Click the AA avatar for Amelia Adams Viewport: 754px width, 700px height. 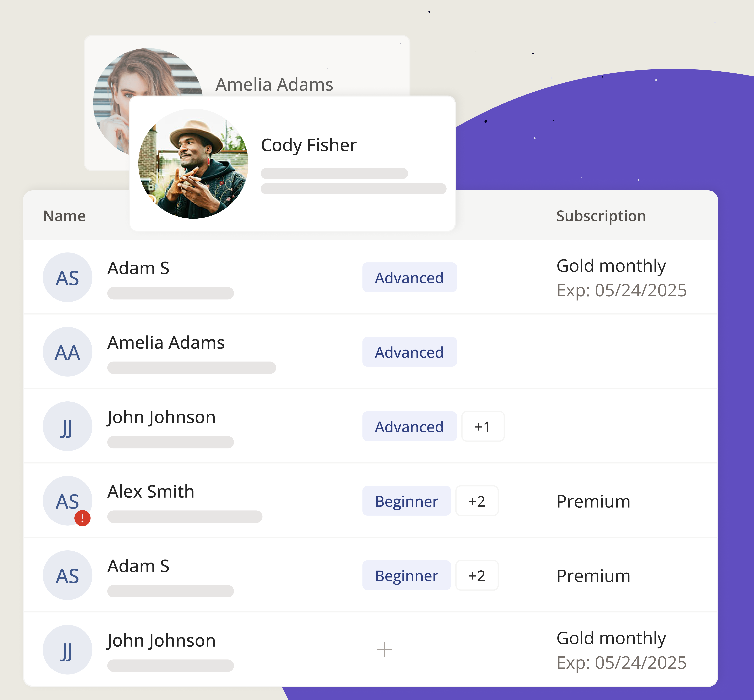67,352
